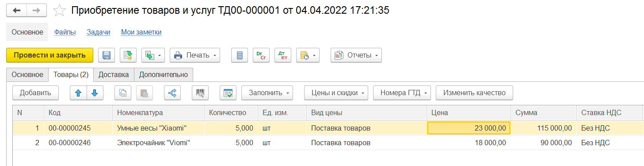This screenshot has width=644, height=166.
Task: Click Без НДС in Viomi row
Action: pyautogui.click(x=595, y=143)
